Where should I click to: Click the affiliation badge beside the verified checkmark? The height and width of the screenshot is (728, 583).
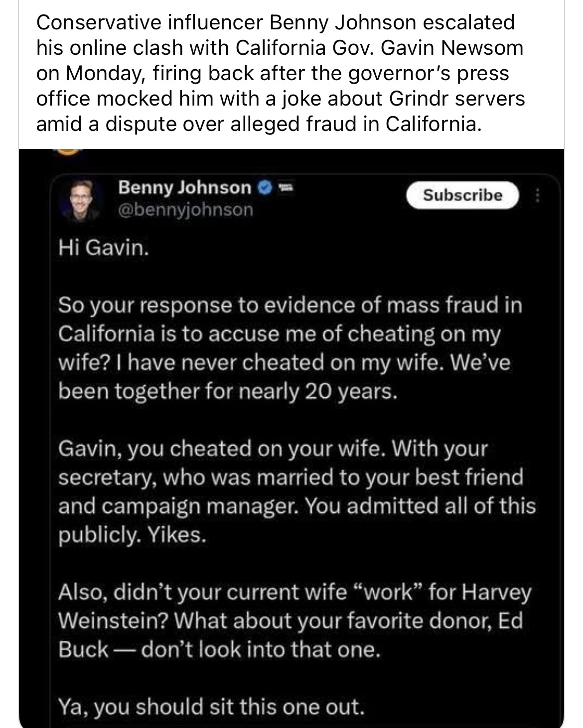285,188
